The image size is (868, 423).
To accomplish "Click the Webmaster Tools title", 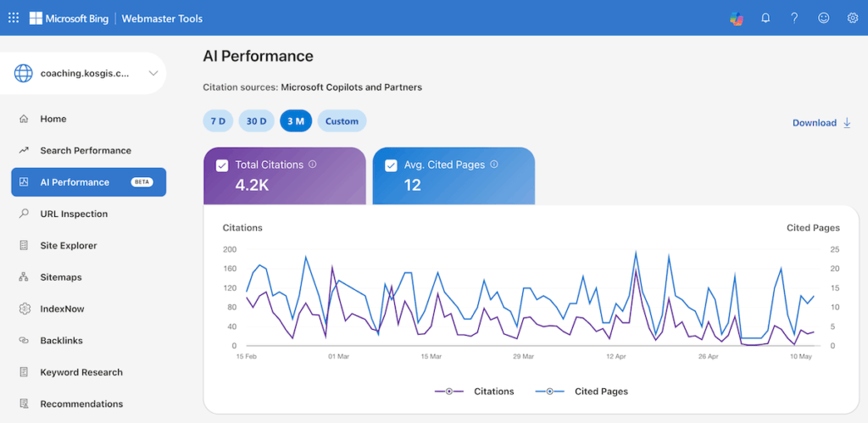I will pos(162,19).
